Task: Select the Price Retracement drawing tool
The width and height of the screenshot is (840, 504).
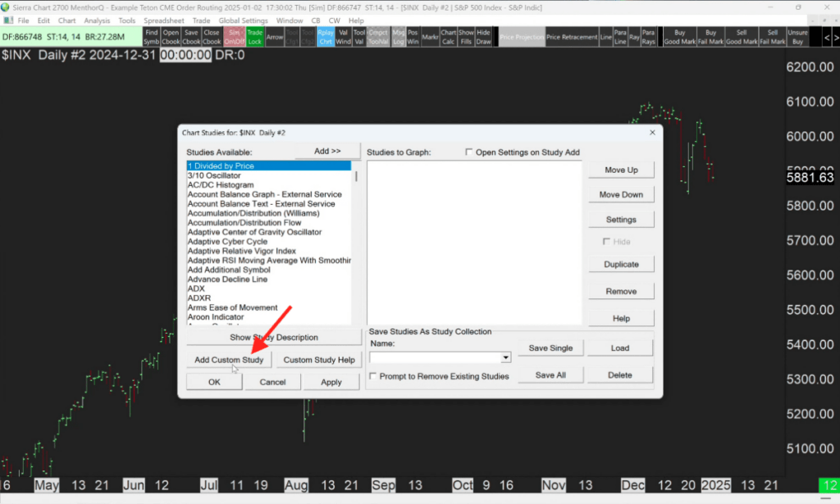Action: coord(573,36)
